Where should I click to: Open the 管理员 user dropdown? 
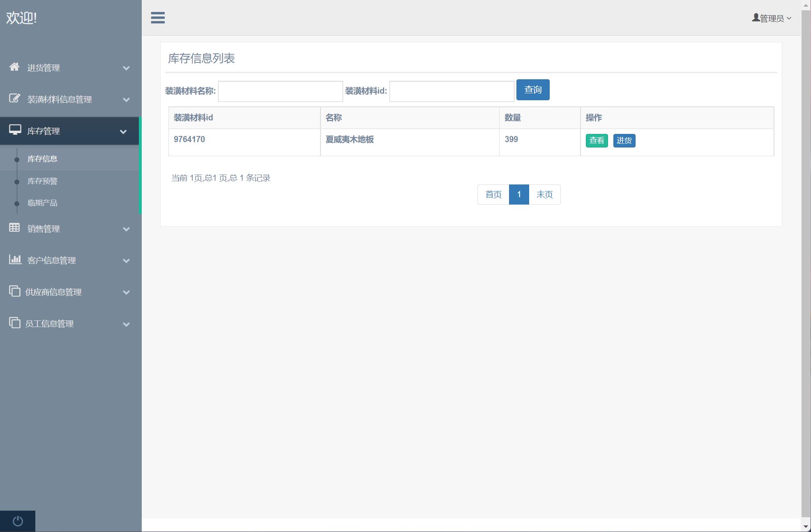click(772, 18)
